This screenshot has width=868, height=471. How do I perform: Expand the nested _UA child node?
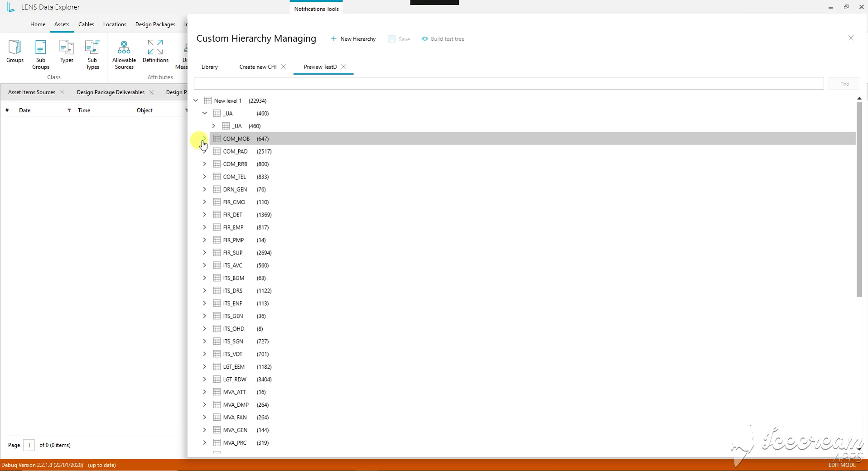point(214,126)
